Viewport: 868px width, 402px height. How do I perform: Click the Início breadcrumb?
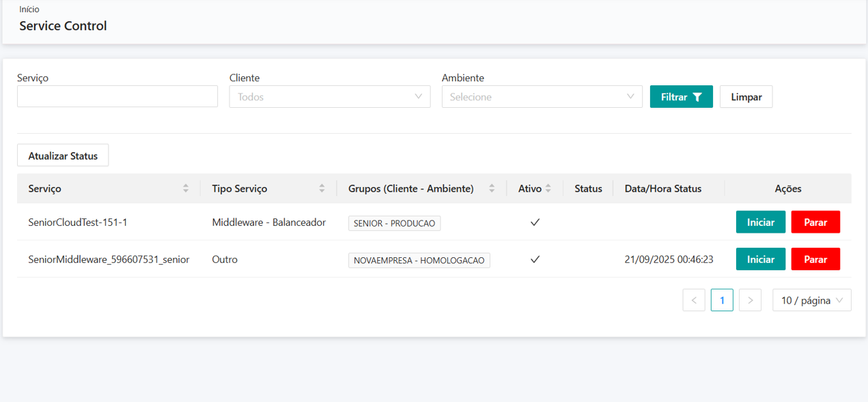[29, 10]
